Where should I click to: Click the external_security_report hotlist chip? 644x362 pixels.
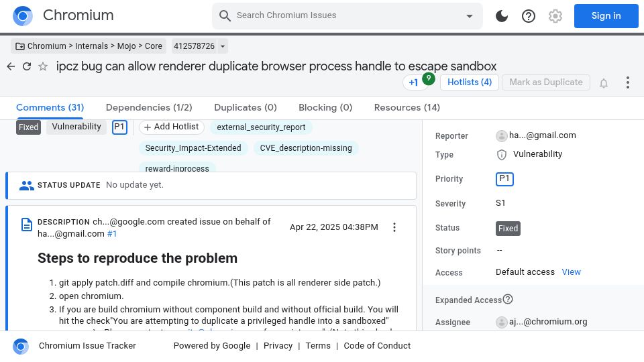(261, 127)
